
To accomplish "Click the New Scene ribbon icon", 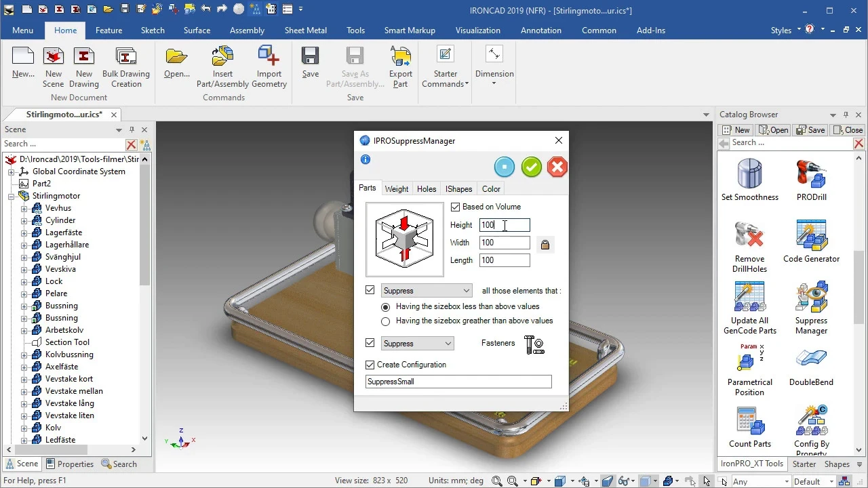I will [53, 67].
